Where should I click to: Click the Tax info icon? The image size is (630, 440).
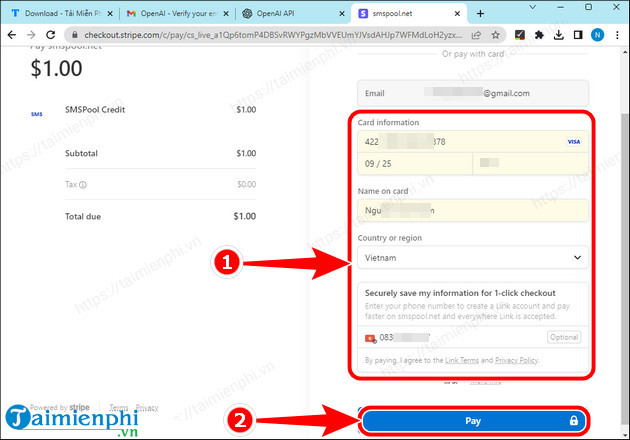83,185
